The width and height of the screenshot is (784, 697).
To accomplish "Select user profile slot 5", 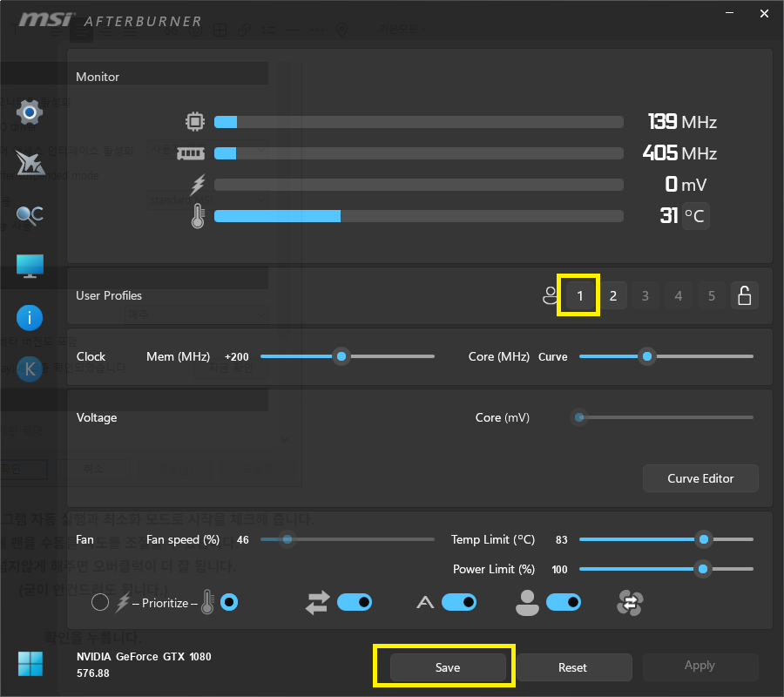I will coord(712,295).
